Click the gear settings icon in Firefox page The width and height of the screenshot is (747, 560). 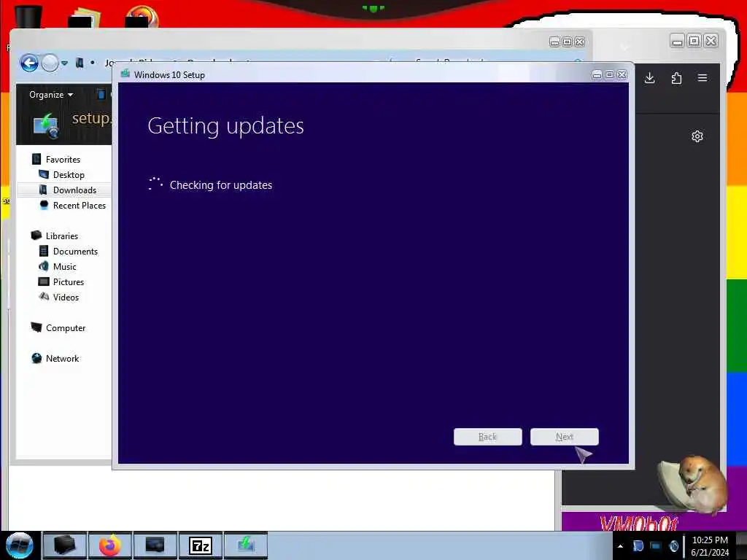697,136
